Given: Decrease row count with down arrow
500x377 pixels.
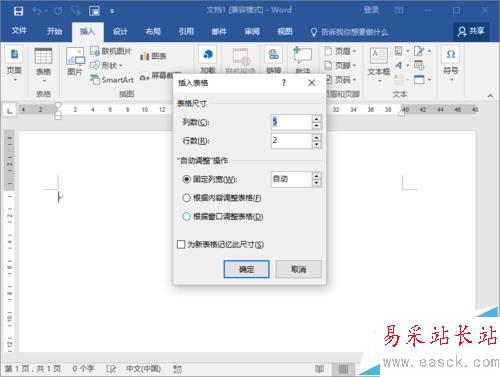Looking at the screenshot, I should pyautogui.click(x=316, y=145).
